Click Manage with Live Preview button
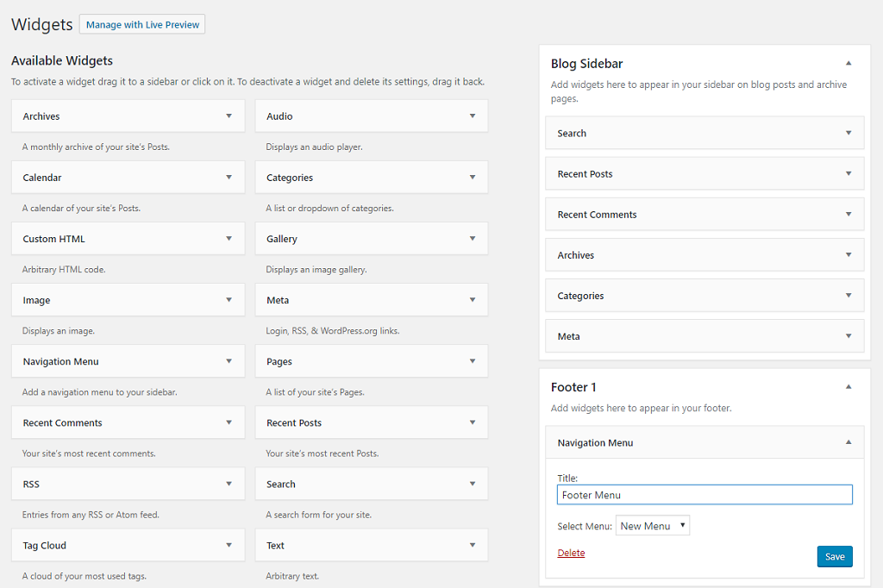The width and height of the screenshot is (883, 588). (142, 25)
